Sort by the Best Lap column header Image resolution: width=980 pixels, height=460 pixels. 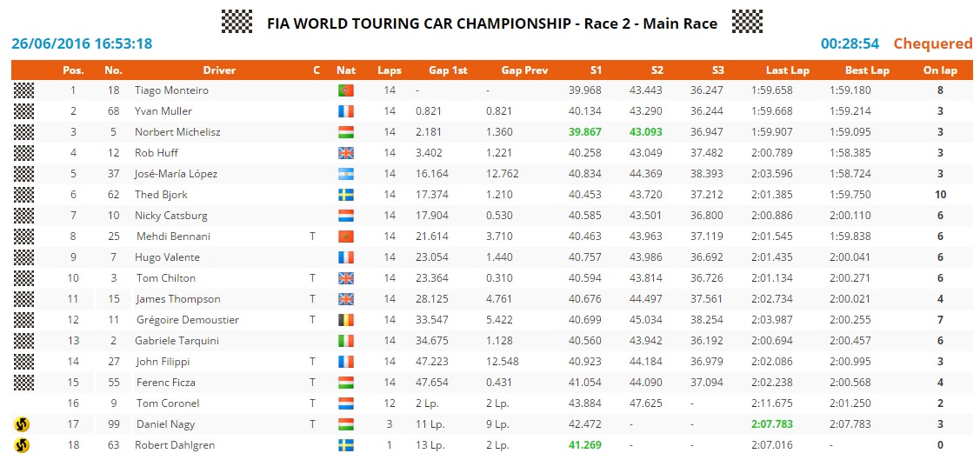pos(867,70)
